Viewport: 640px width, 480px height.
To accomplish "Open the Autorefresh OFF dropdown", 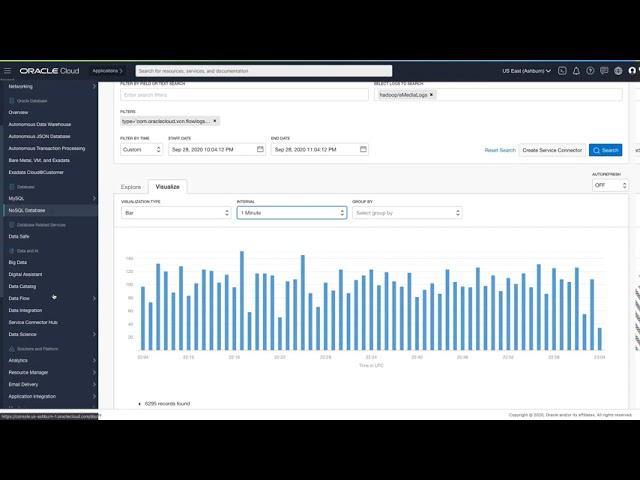I will [x=610, y=185].
